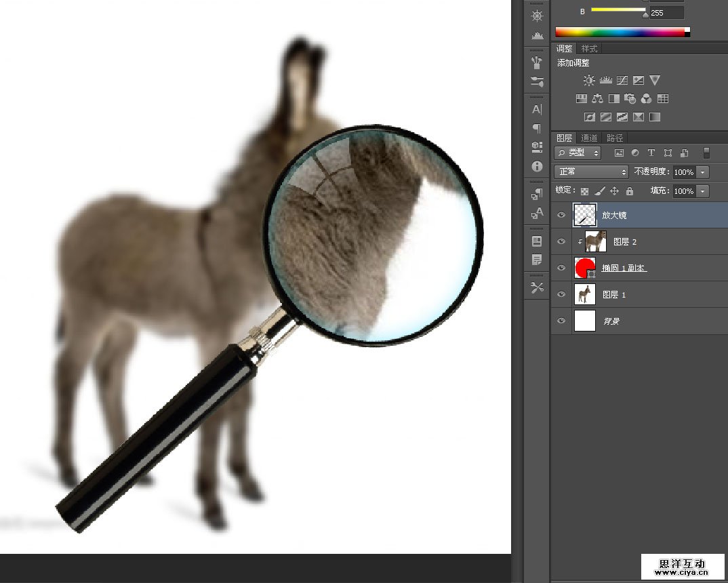Image resolution: width=728 pixels, height=583 pixels.
Task: Add a Brightness/Contrast adjustment
Action: 589,81
